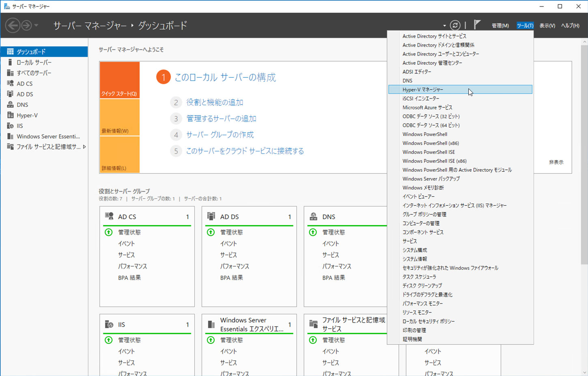The width and height of the screenshot is (588, 376).
Task: Select AD DS icon in sidebar
Action: pyautogui.click(x=10, y=94)
